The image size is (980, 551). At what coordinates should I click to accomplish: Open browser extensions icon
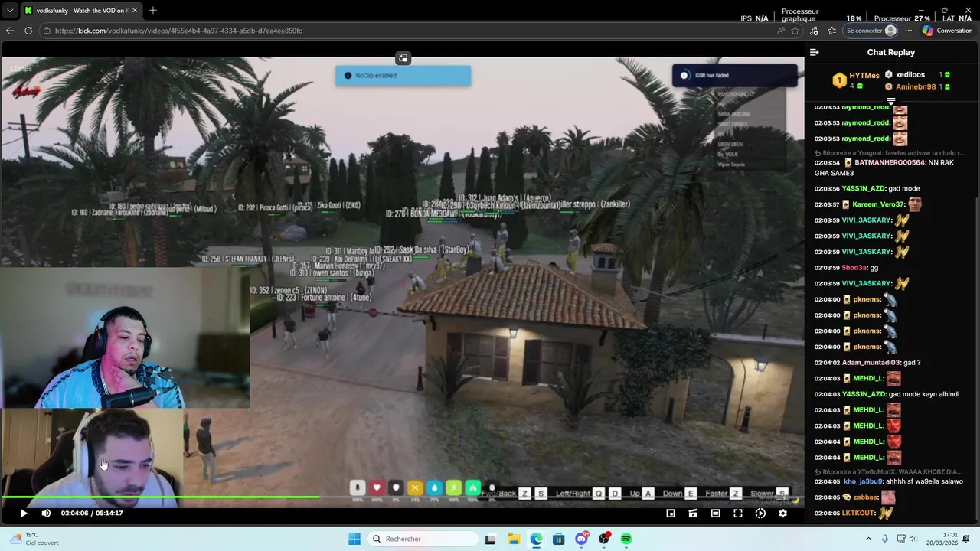coord(814,31)
